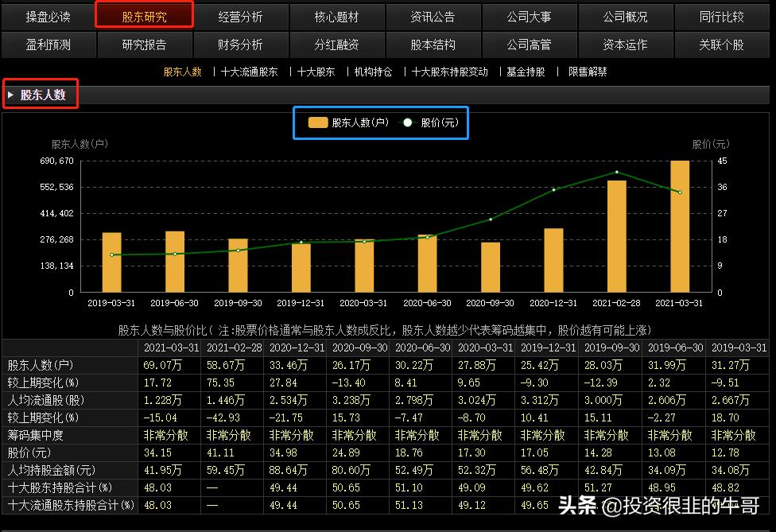Open the 股东研究 tab
Image resolution: width=776 pixels, height=532 pixels.
click(x=144, y=16)
